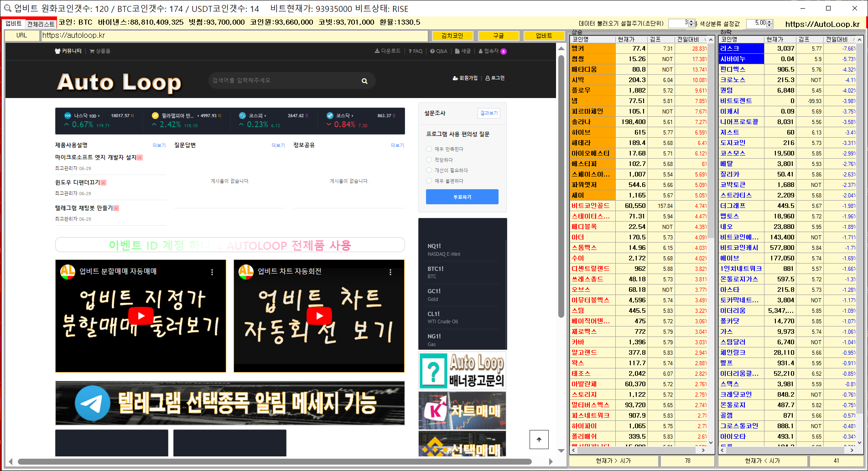
Task: Open the more options menu on 차트 자동회전 video
Action: [x=390, y=272]
